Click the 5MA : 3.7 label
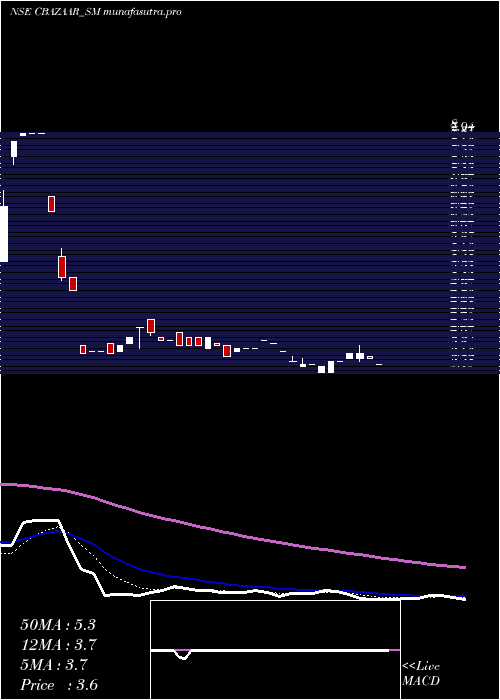The height and width of the screenshot is (700, 500). point(54,665)
